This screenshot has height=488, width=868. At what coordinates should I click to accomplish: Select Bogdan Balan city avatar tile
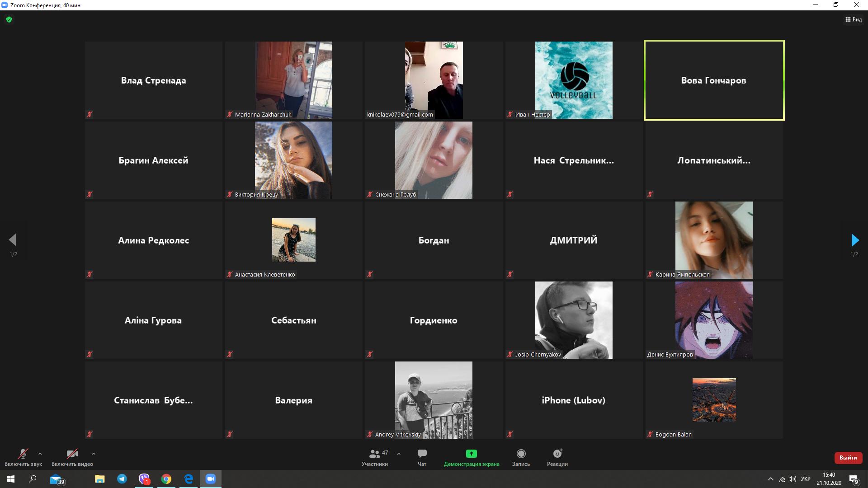(714, 400)
